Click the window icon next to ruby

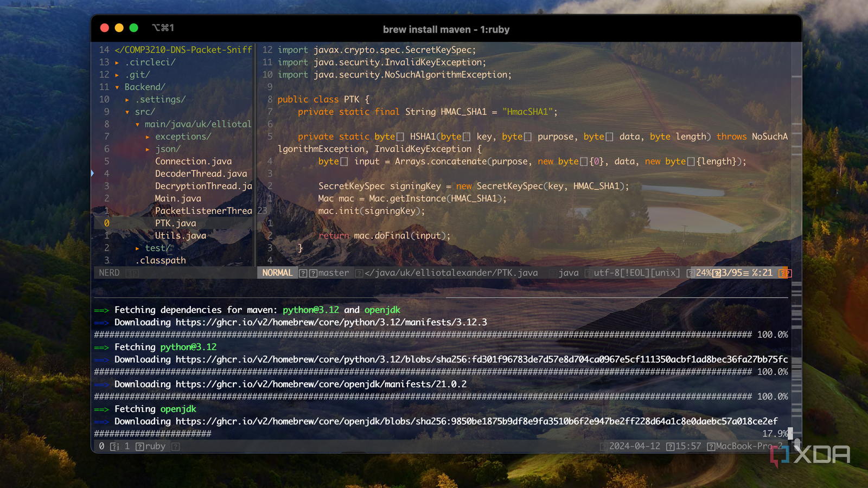pyautogui.click(x=140, y=446)
